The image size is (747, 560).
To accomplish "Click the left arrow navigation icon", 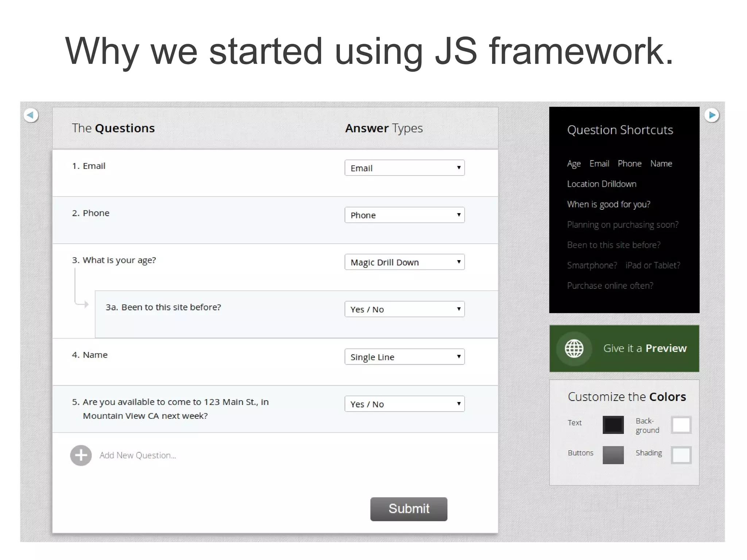I will click(x=31, y=115).
